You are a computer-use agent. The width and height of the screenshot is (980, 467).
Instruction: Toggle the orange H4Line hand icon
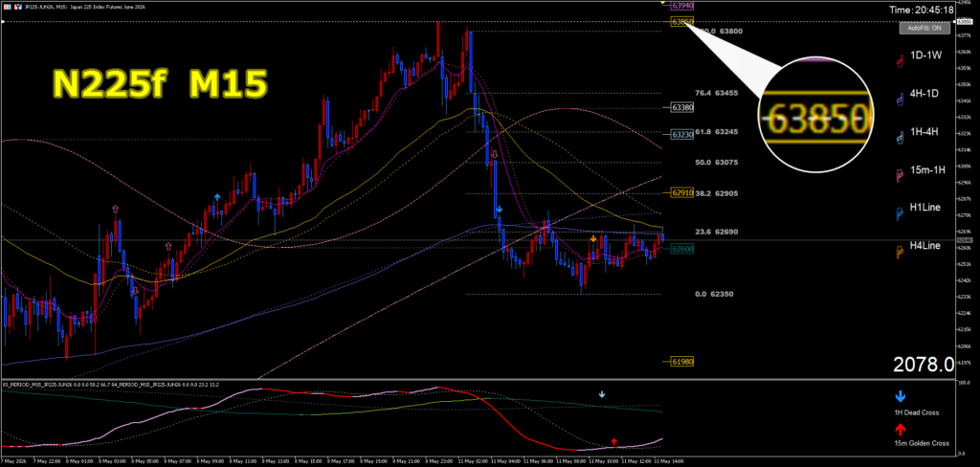[900, 252]
